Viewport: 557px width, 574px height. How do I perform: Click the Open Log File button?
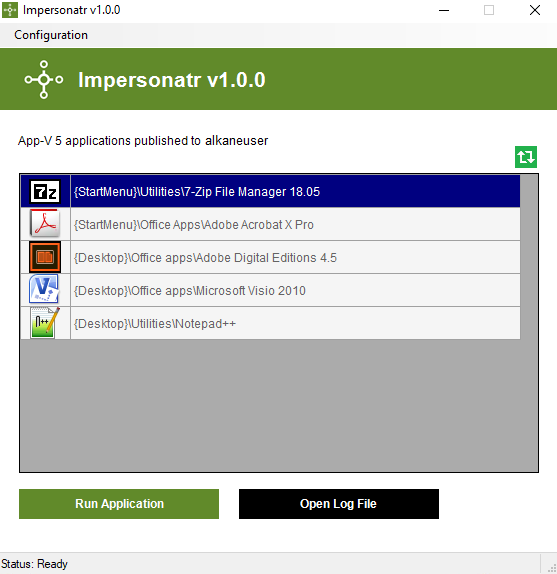[x=339, y=504]
